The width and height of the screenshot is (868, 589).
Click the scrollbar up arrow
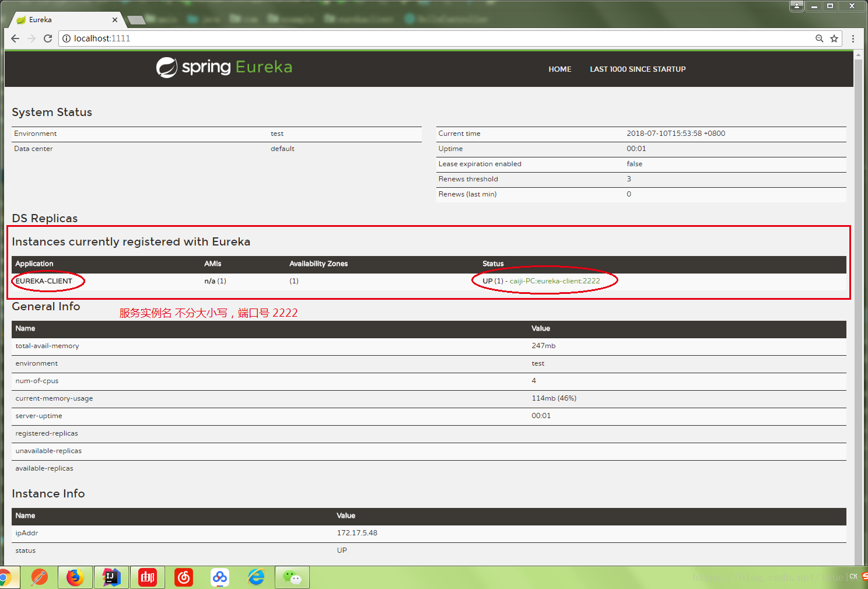tap(858, 55)
